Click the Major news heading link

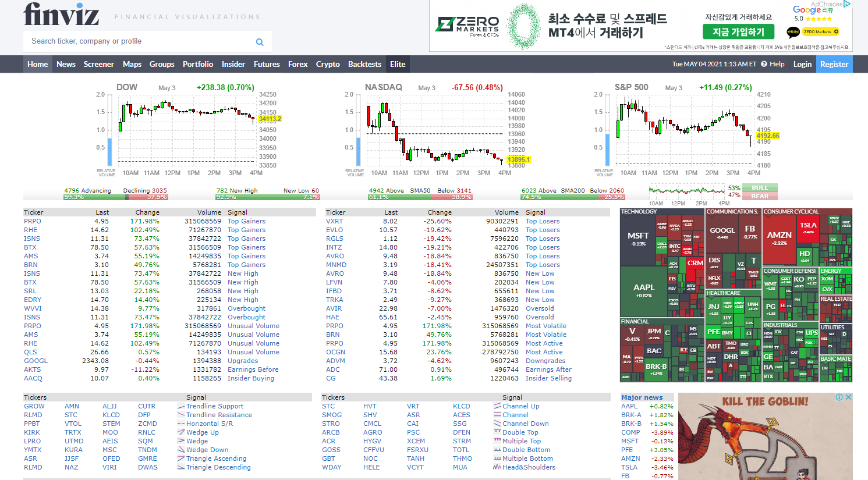click(642, 397)
